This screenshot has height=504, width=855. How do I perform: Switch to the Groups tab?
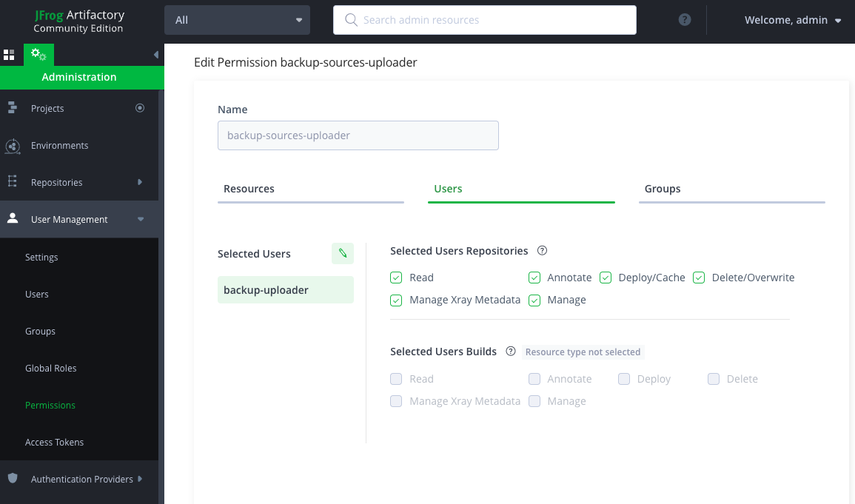pyautogui.click(x=662, y=189)
